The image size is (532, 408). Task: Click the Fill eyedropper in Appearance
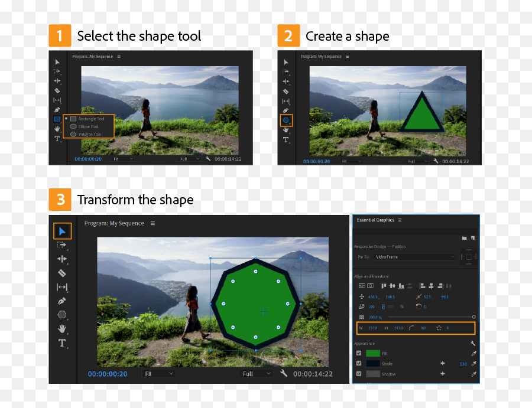coord(473,353)
